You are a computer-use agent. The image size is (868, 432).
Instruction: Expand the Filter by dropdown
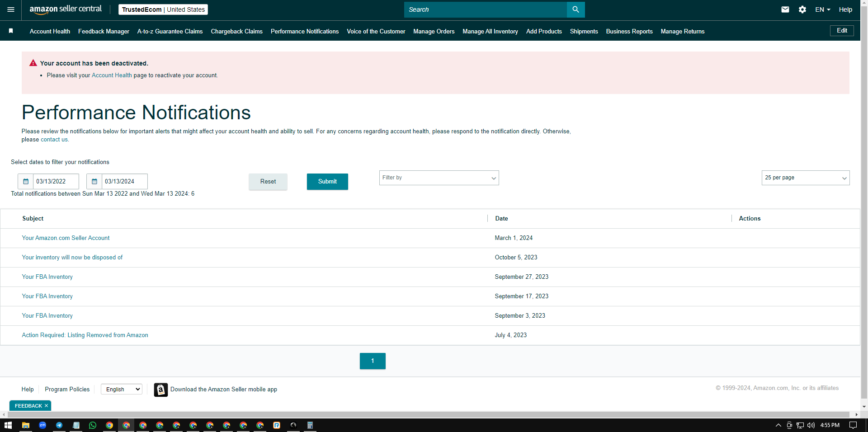(439, 178)
